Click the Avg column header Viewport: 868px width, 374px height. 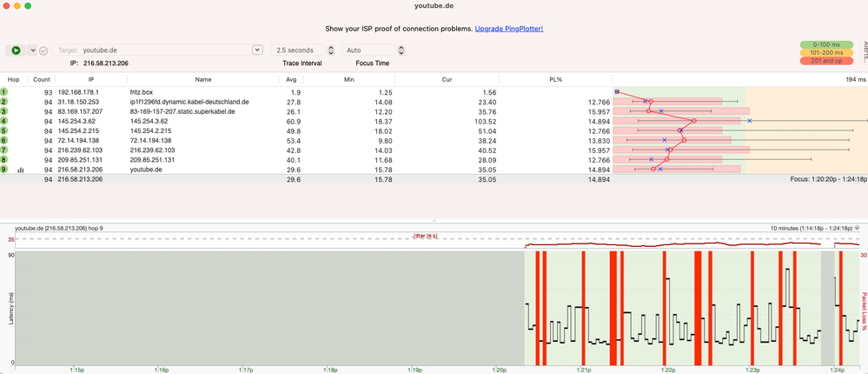click(291, 80)
